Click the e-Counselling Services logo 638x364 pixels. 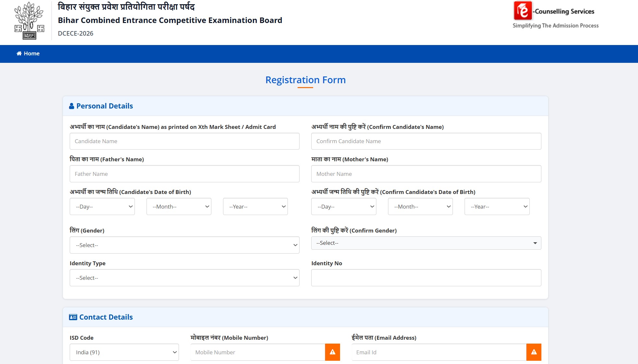(x=555, y=15)
